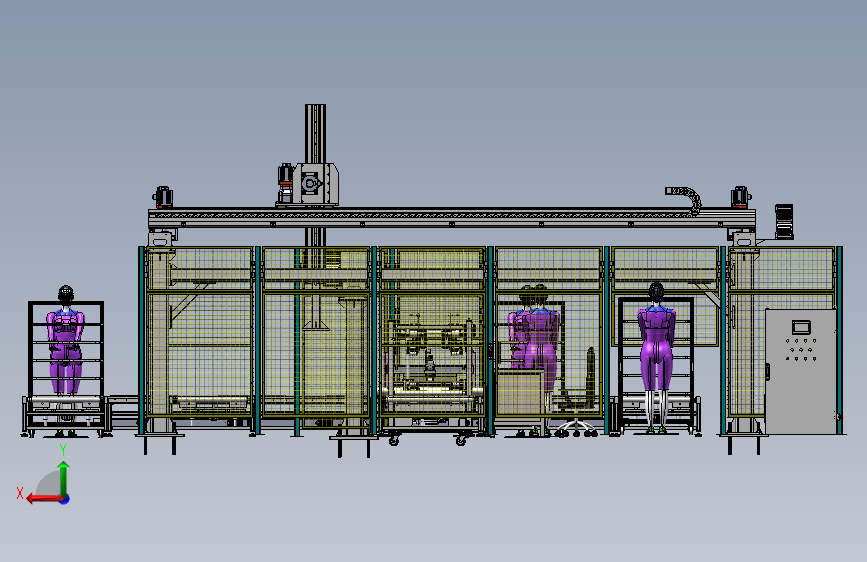Click the Y label above the triad

click(63, 450)
